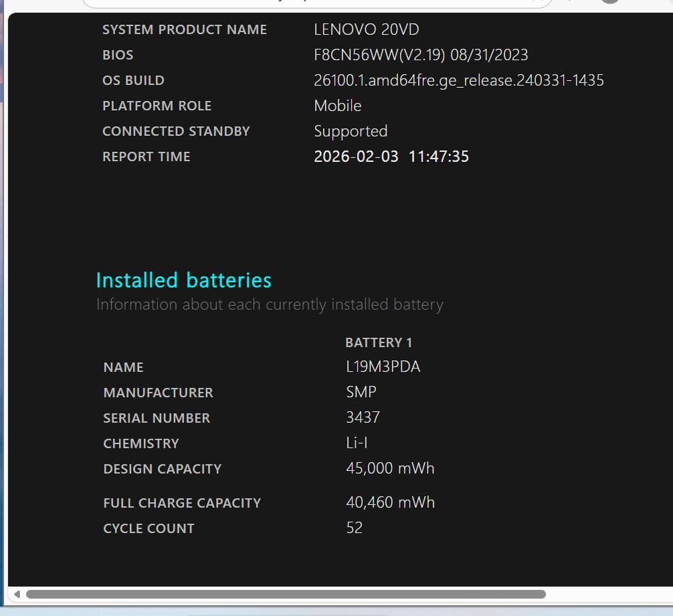Click the manufacturer value SMP
Image resolution: width=673 pixels, height=616 pixels.
361,392
